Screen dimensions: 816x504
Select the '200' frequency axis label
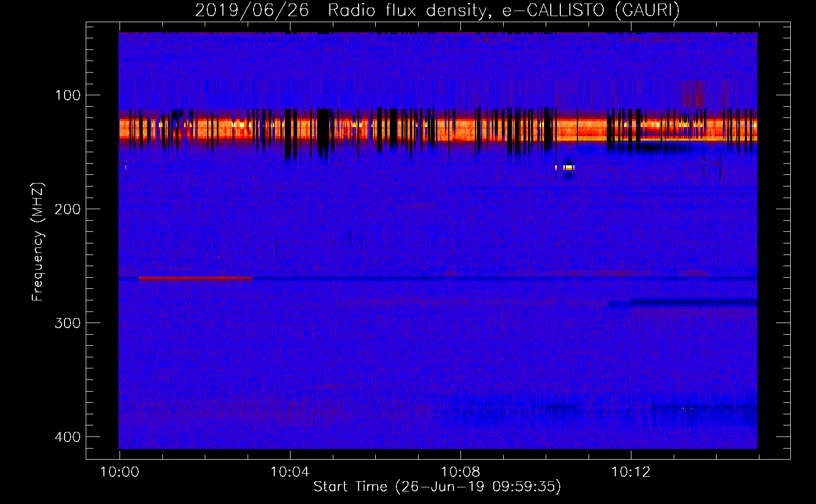68,209
